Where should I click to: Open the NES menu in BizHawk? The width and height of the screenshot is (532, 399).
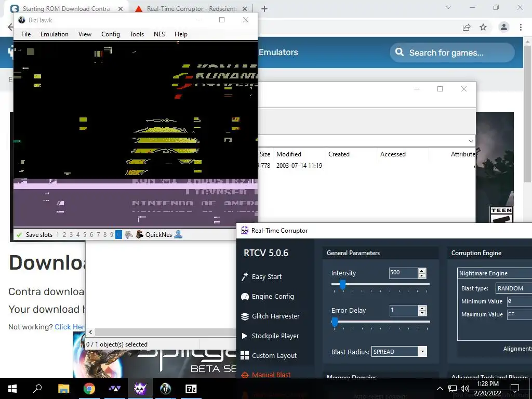click(159, 34)
